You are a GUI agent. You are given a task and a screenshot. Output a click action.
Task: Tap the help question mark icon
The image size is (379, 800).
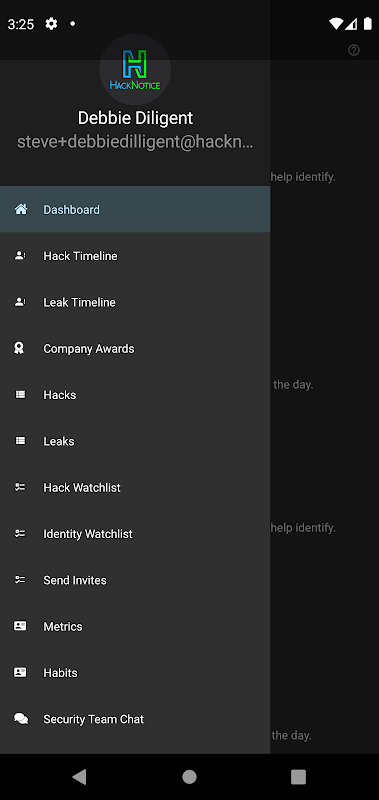coord(354,50)
